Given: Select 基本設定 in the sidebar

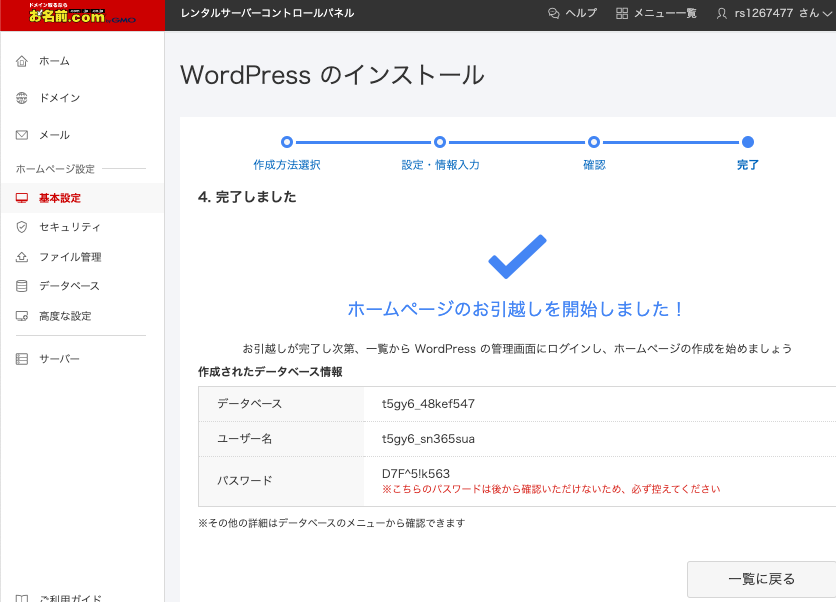Looking at the screenshot, I should tap(60, 198).
